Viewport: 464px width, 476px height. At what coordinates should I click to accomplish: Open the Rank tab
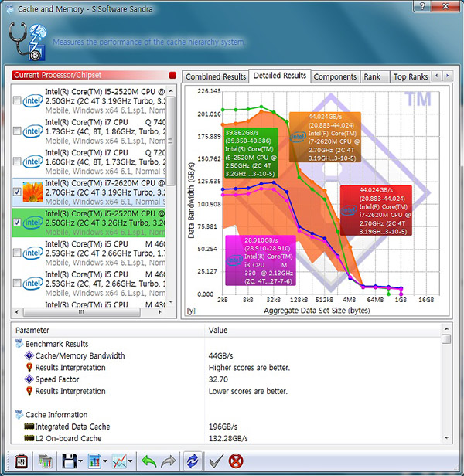pyautogui.click(x=374, y=76)
